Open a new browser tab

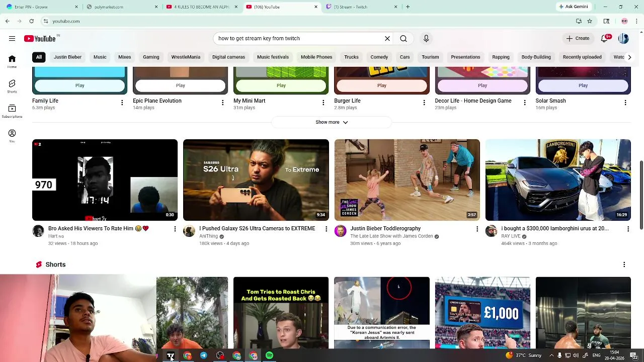pyautogui.click(x=408, y=7)
